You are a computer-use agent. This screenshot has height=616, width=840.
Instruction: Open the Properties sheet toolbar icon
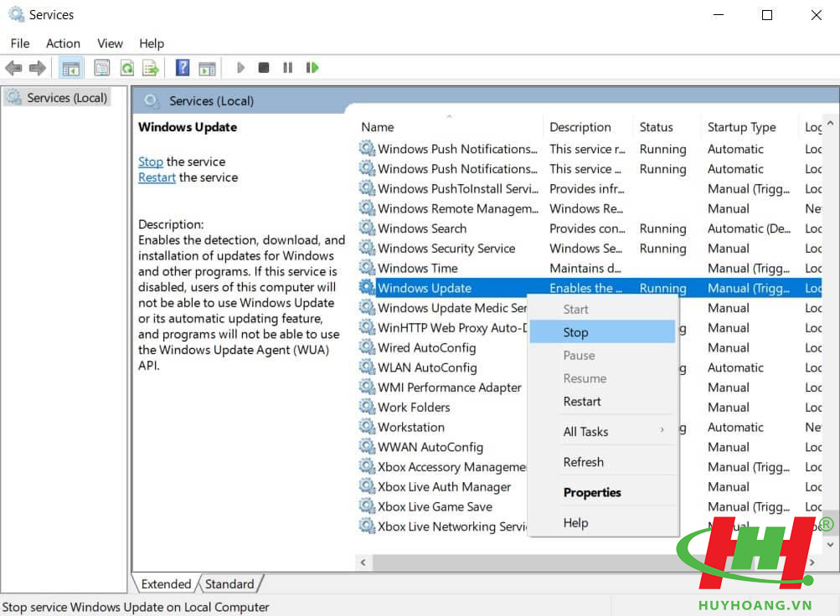coord(102,68)
